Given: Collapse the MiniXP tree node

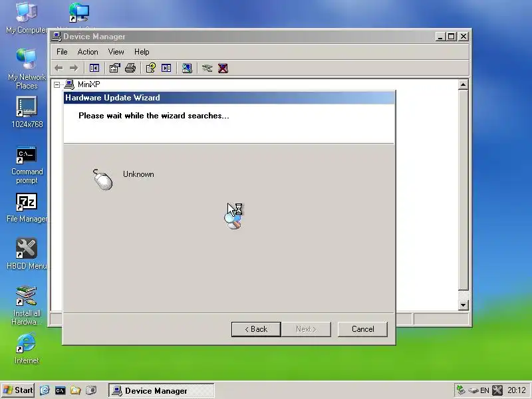Looking at the screenshot, I should (57, 84).
